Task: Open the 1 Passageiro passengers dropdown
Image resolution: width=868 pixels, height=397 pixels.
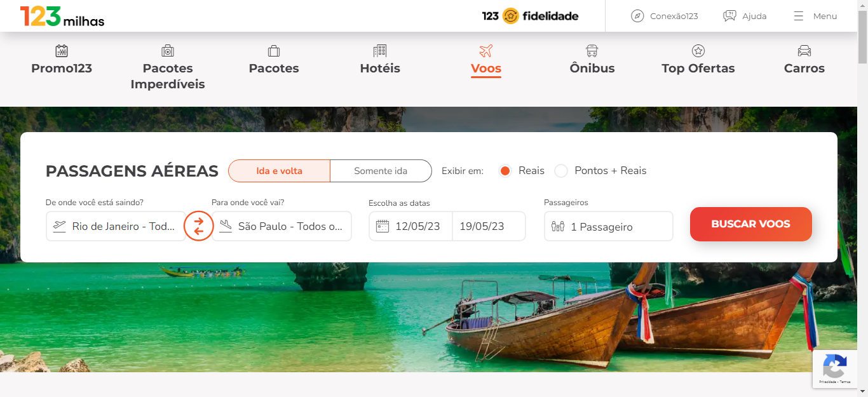Action: [x=609, y=226]
